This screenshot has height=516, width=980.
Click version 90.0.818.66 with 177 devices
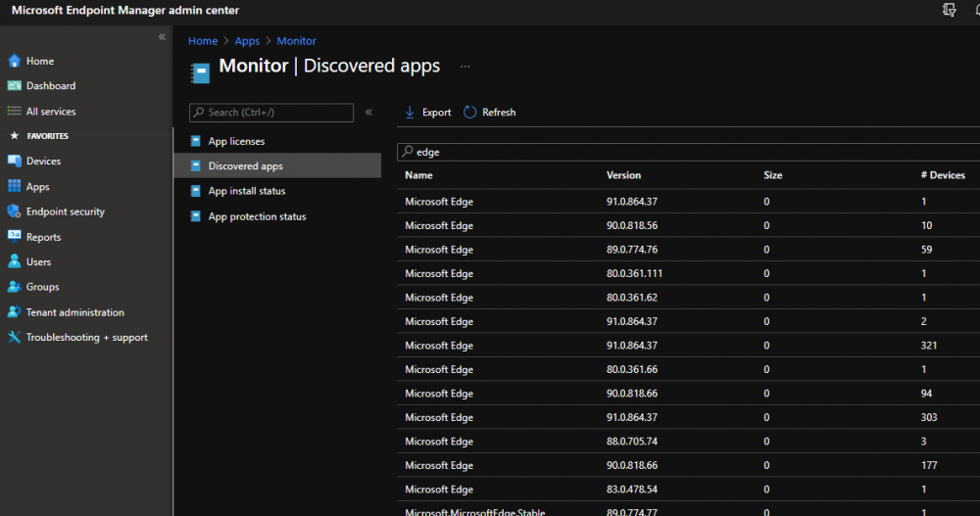pos(631,465)
